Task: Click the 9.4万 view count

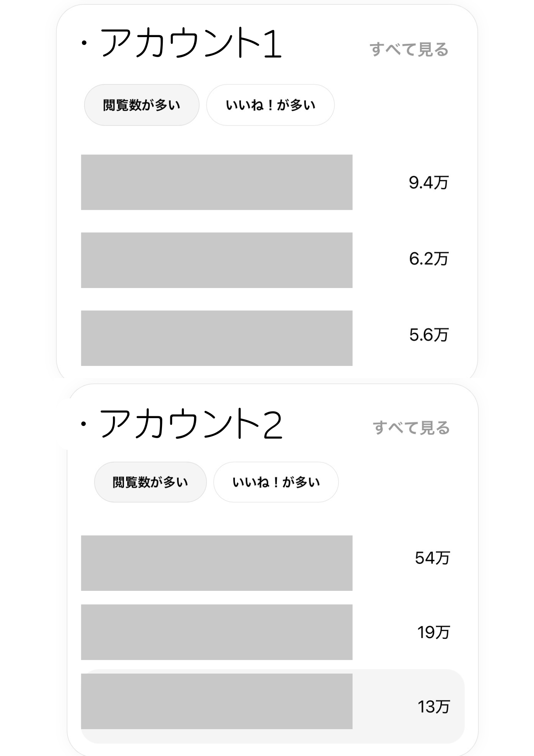Action: pos(428,183)
